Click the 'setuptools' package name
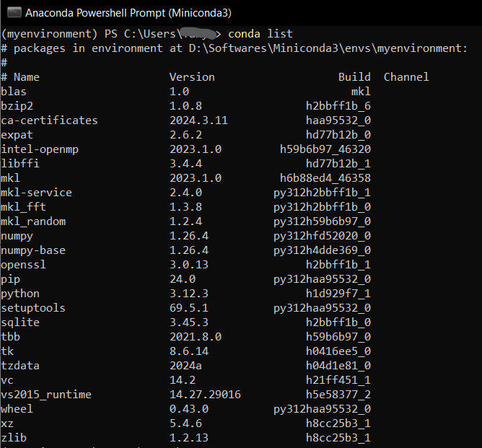Screen dimensions: 482x448 33,308
